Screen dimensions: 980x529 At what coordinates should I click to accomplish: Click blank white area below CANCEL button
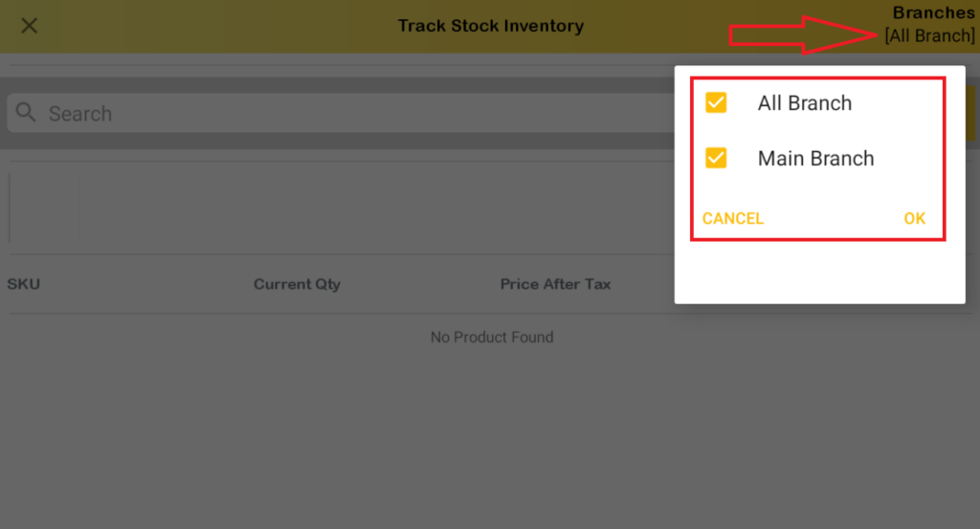(x=733, y=273)
